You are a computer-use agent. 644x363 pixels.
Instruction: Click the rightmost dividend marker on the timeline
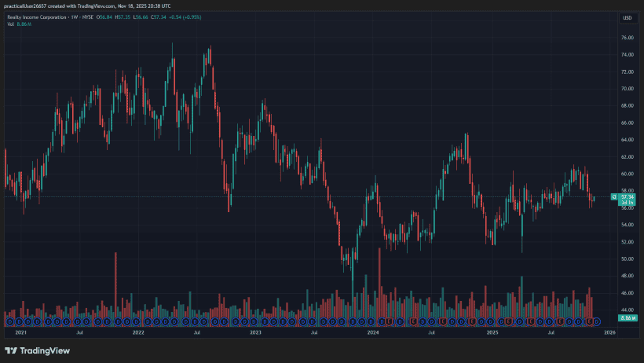(x=597, y=321)
